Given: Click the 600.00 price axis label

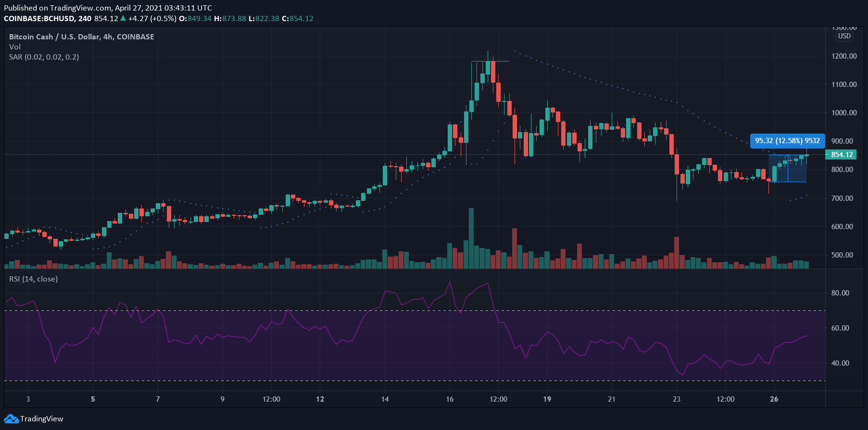Looking at the screenshot, I should pos(842,227).
